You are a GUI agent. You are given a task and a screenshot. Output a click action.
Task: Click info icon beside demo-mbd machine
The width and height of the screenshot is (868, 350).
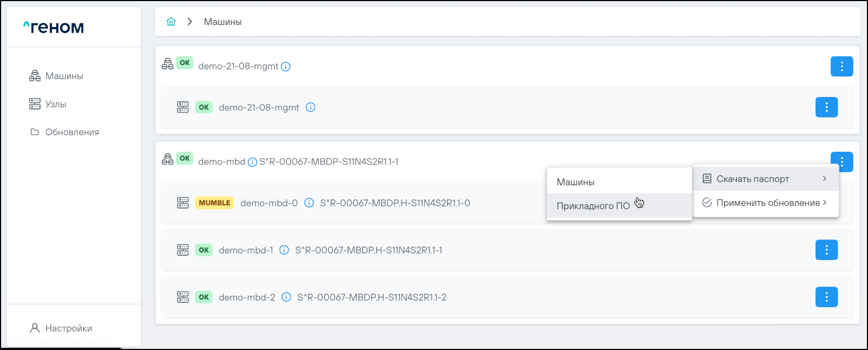(x=252, y=162)
